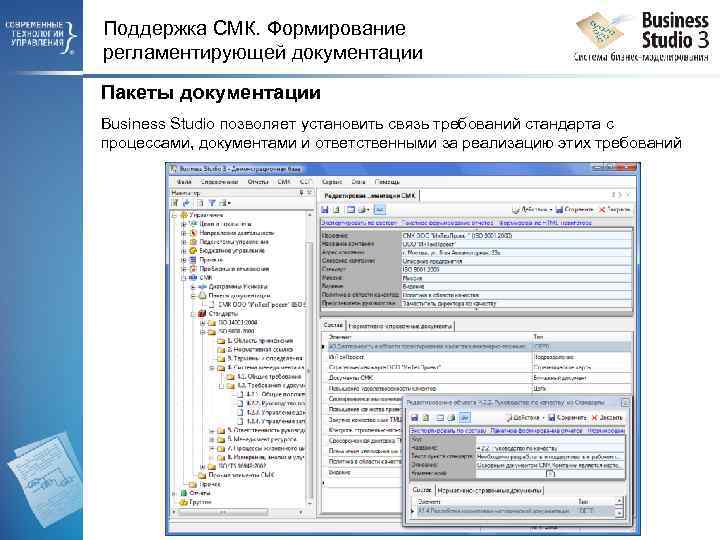Expand the Бюджетное управление tree node

(184, 251)
